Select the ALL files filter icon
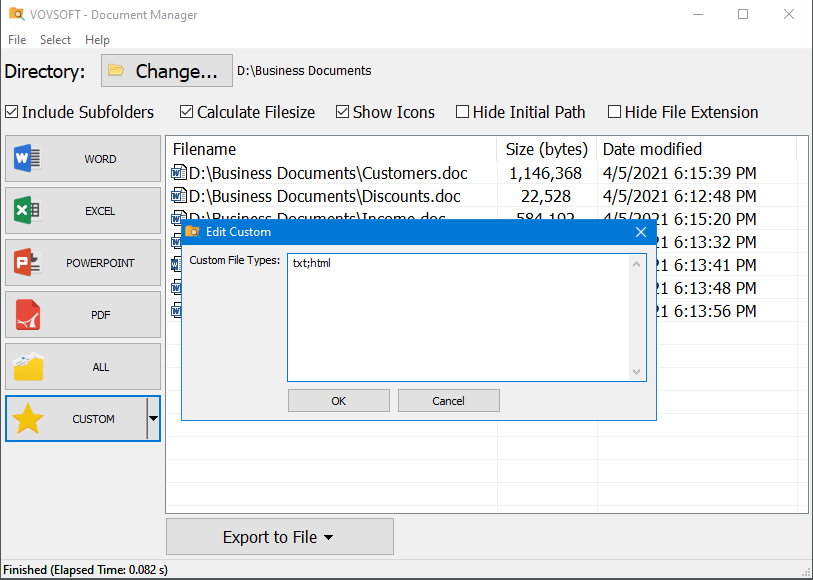 30,366
